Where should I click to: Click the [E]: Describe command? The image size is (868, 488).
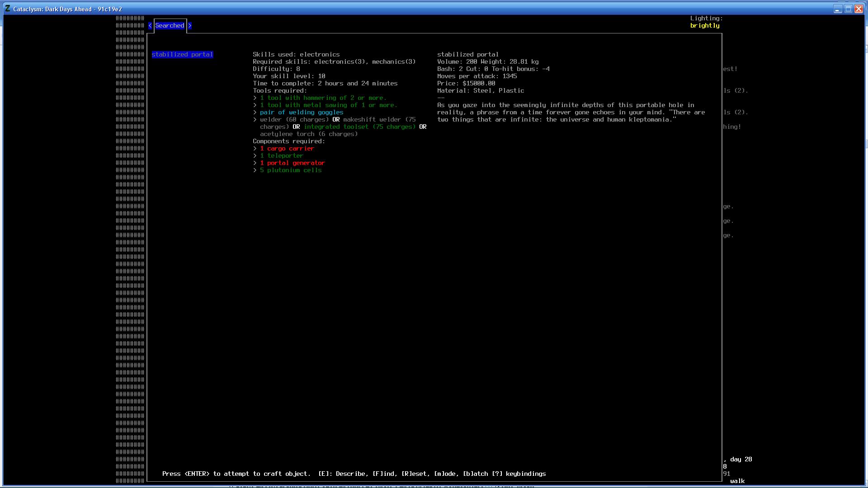(x=341, y=474)
